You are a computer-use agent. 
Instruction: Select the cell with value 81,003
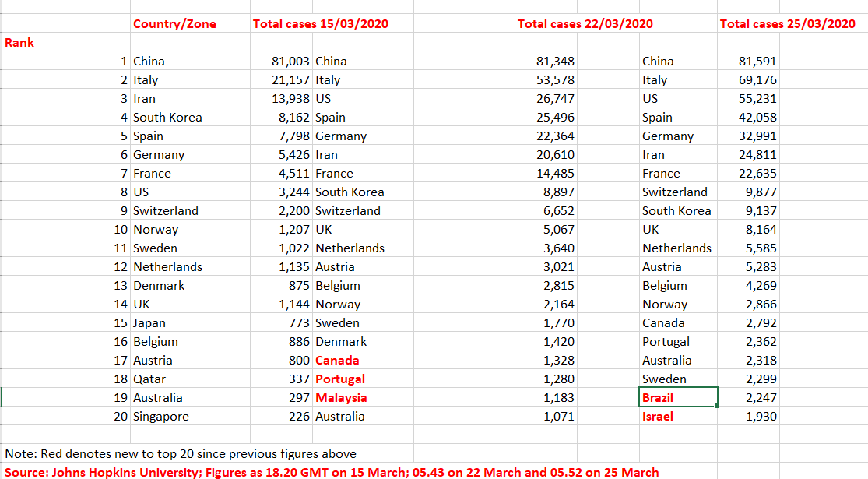pos(281,61)
